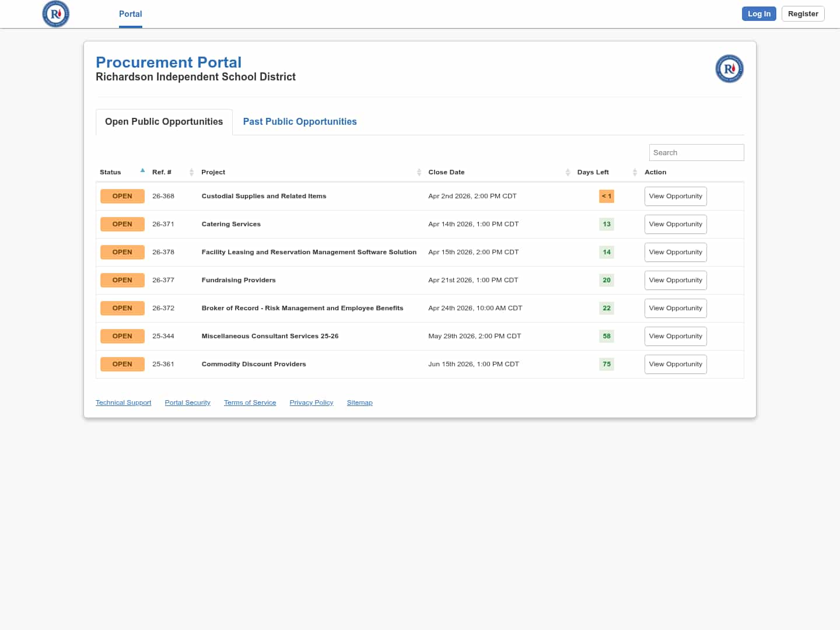
Task: Sort table by Status column arrow
Action: 142,171
